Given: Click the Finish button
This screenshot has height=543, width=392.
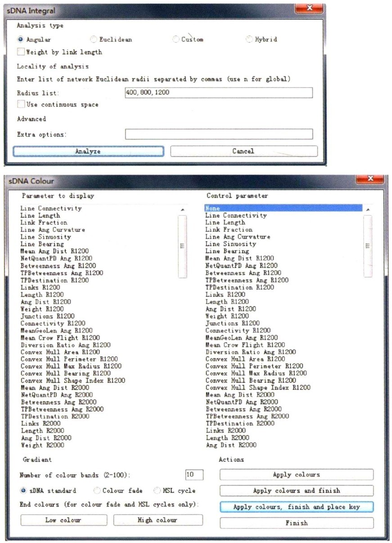Looking at the screenshot, I should pyautogui.click(x=297, y=523).
